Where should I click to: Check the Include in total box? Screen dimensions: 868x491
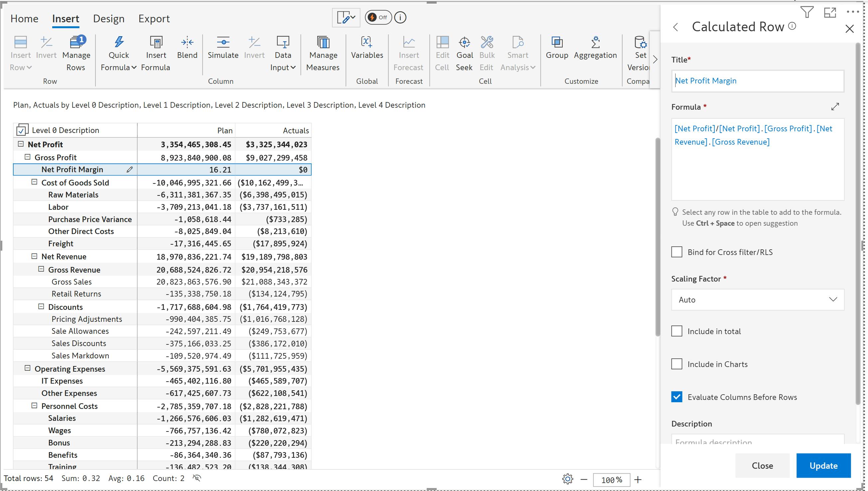(677, 331)
